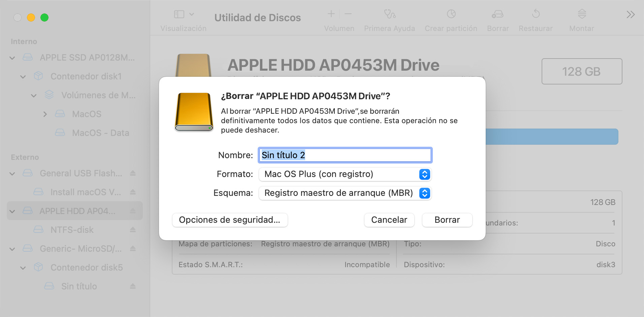Image resolution: width=644 pixels, height=317 pixels.
Task: Select MacOS - Data volume
Action: 75,133
